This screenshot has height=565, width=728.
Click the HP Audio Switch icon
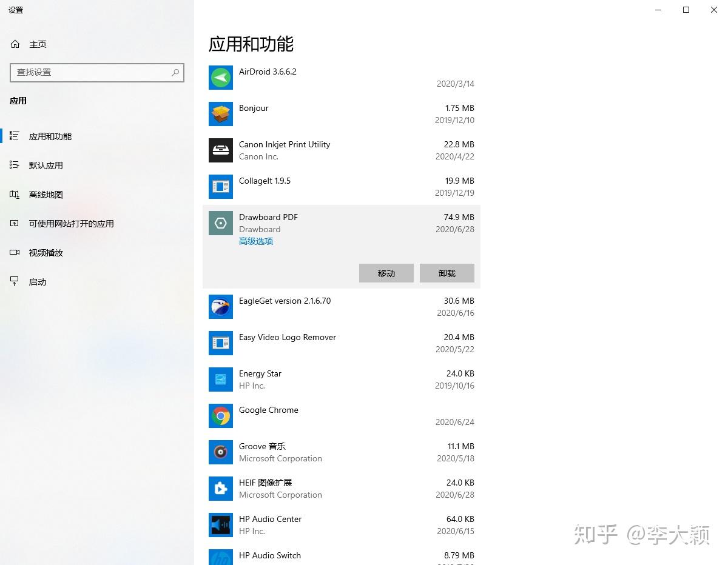point(221,557)
